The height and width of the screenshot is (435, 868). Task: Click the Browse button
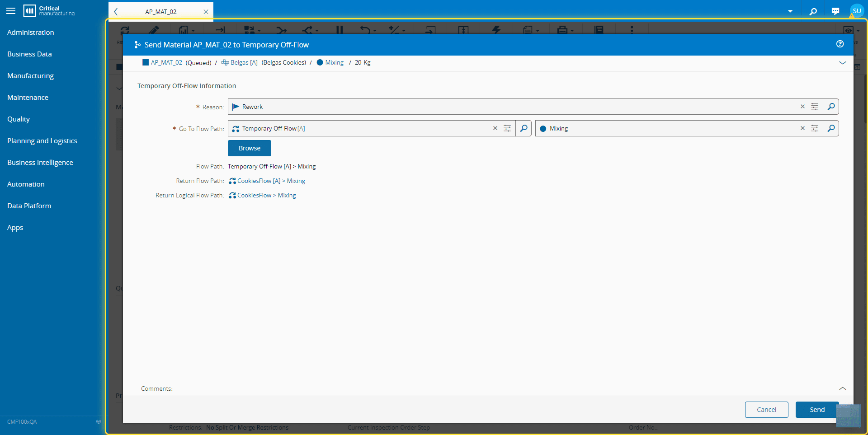250,148
